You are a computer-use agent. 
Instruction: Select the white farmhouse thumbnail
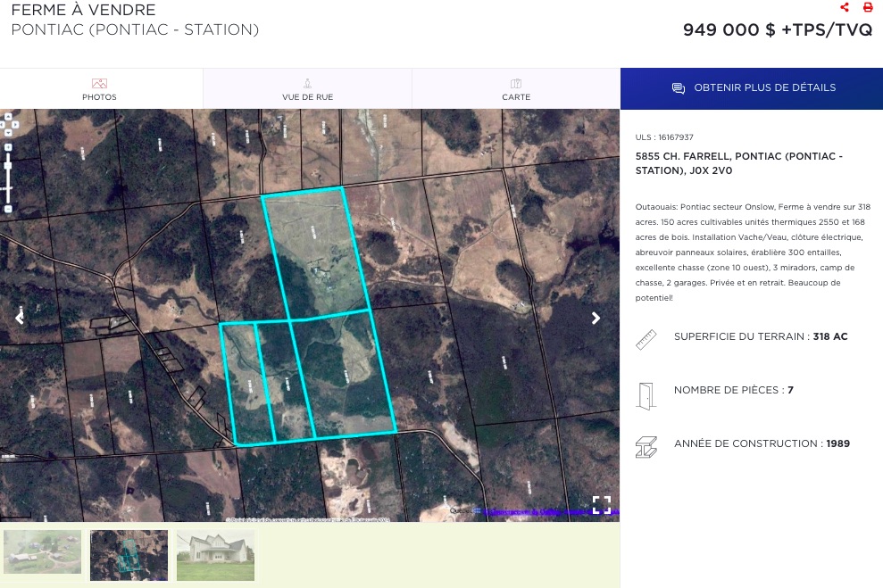pyautogui.click(x=216, y=555)
